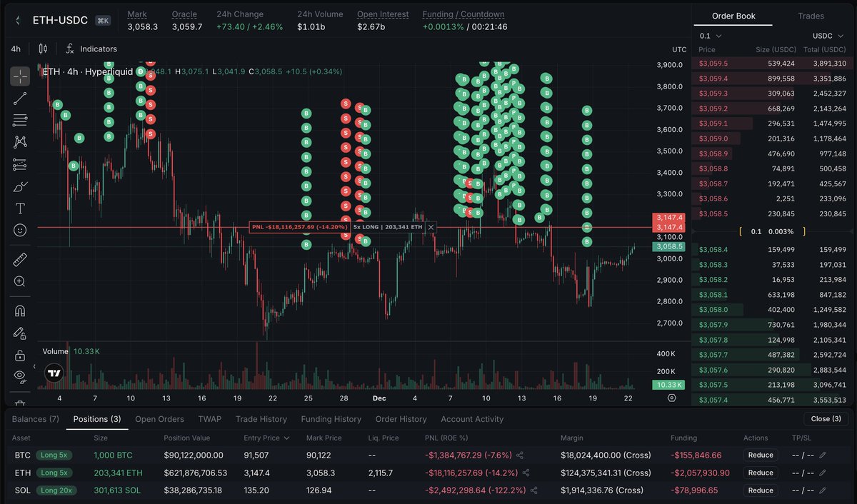Open the Funding History tab
The height and width of the screenshot is (504, 857).
pos(331,419)
